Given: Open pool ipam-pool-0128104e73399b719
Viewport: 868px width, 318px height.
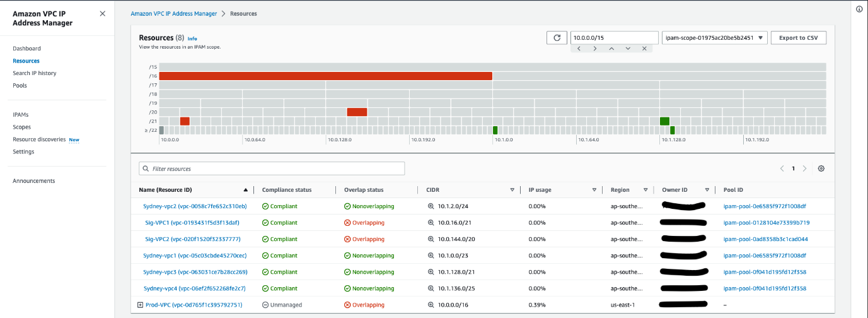Looking at the screenshot, I should coord(767,223).
